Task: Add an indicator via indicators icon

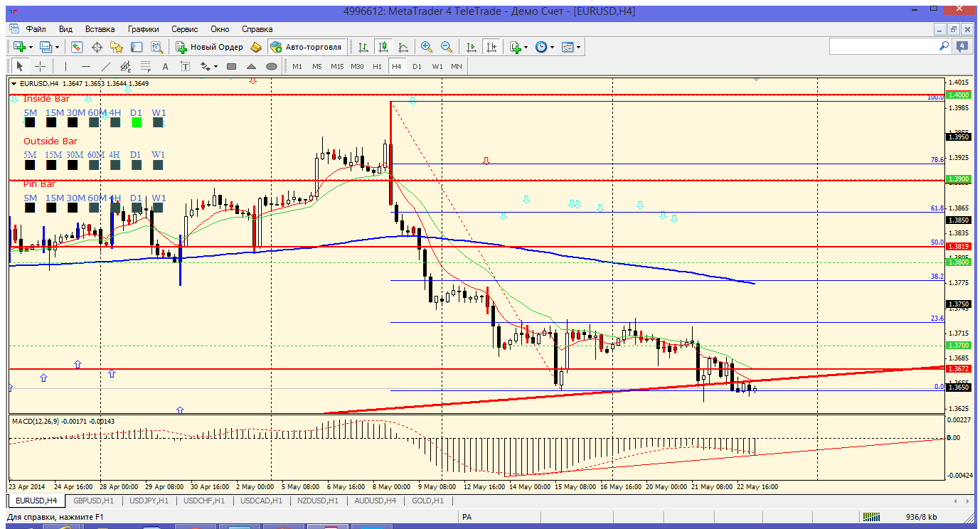Action: point(516,47)
